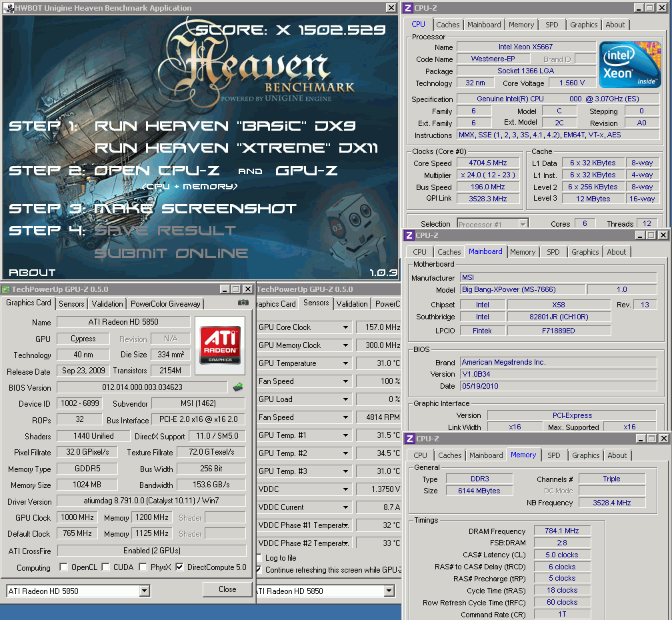The width and height of the screenshot is (672, 620).
Task: Click the DRAM Frequency value 784.1 MHz
Action: [x=562, y=531]
